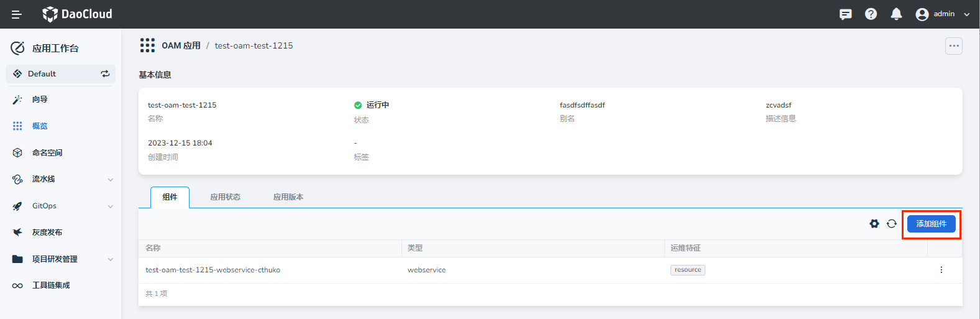This screenshot has height=319, width=980.
Task: Click the admin user avatar
Action: point(922,14)
